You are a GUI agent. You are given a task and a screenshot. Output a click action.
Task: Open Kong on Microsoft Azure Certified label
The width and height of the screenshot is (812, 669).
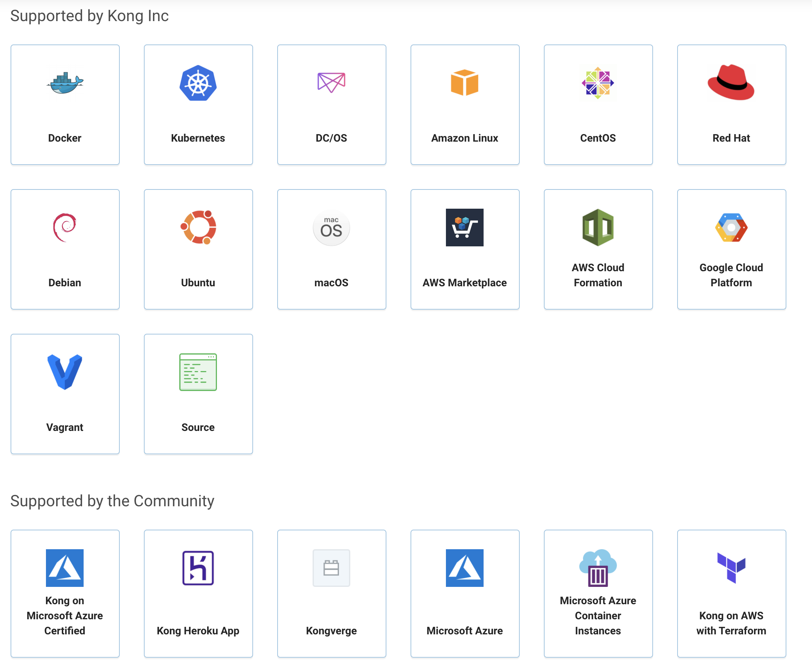(x=65, y=616)
